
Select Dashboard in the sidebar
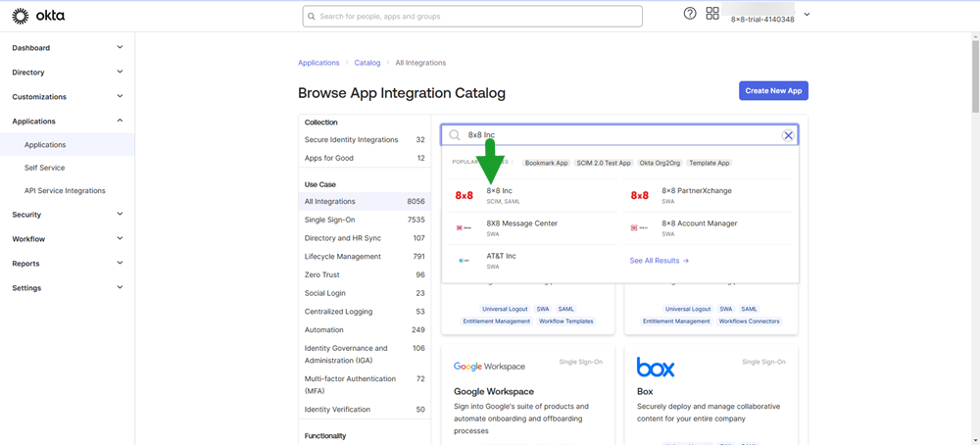tap(31, 47)
